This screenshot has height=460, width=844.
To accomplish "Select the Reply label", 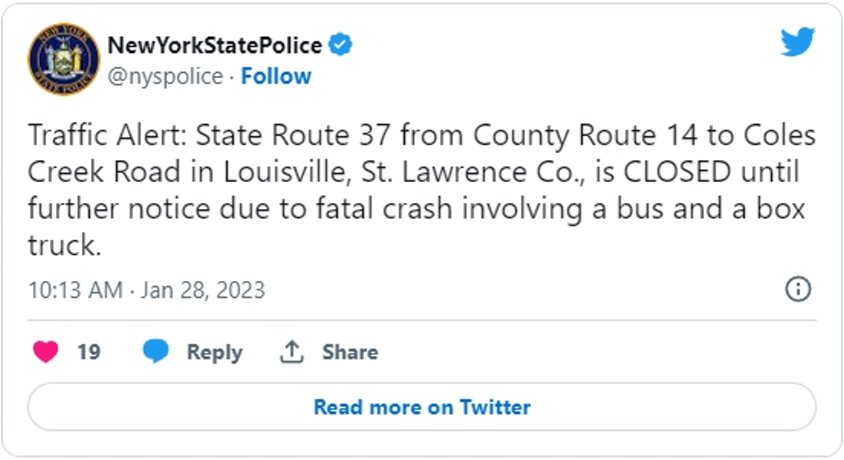I will pos(214,352).
